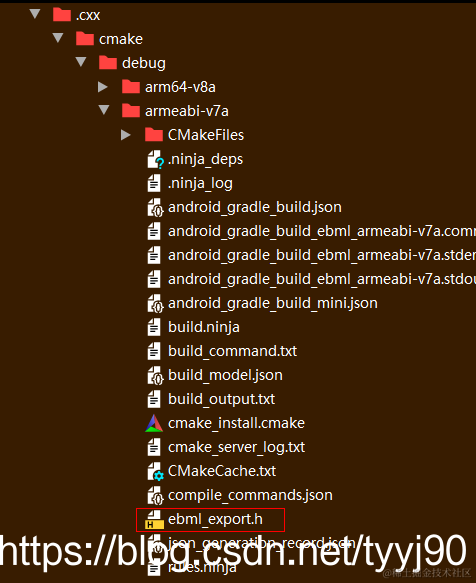
Task: Click the armeabi-v7a folder icon
Action: [131, 111]
